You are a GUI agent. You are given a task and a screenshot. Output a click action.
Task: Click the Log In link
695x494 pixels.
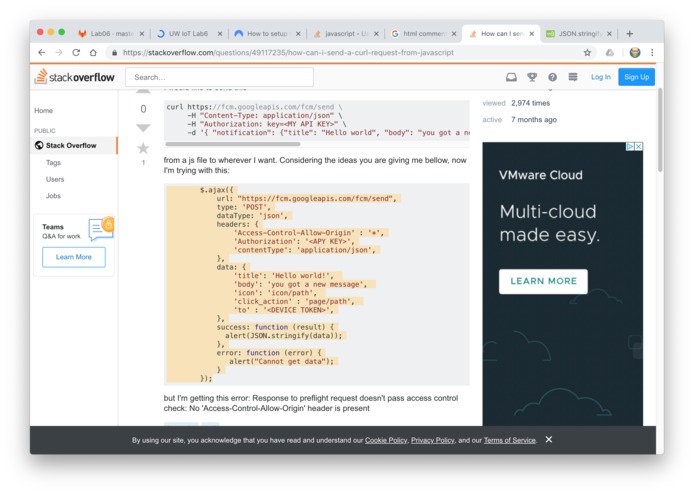pos(601,77)
